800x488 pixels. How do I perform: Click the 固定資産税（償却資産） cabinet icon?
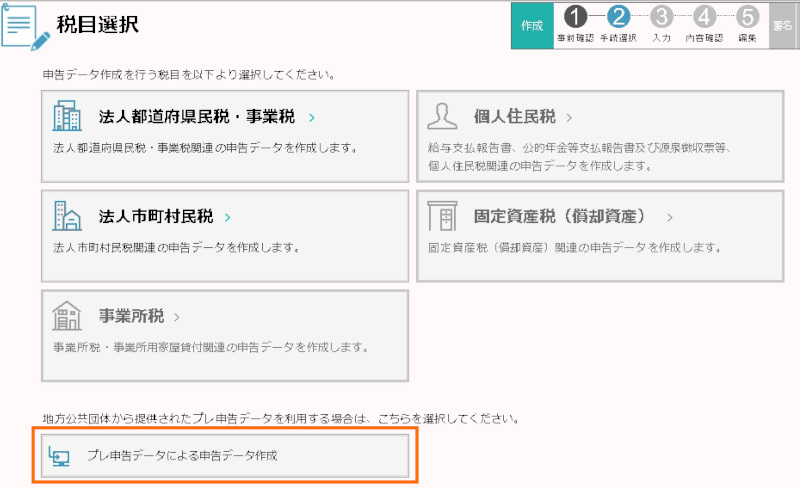pos(442,215)
